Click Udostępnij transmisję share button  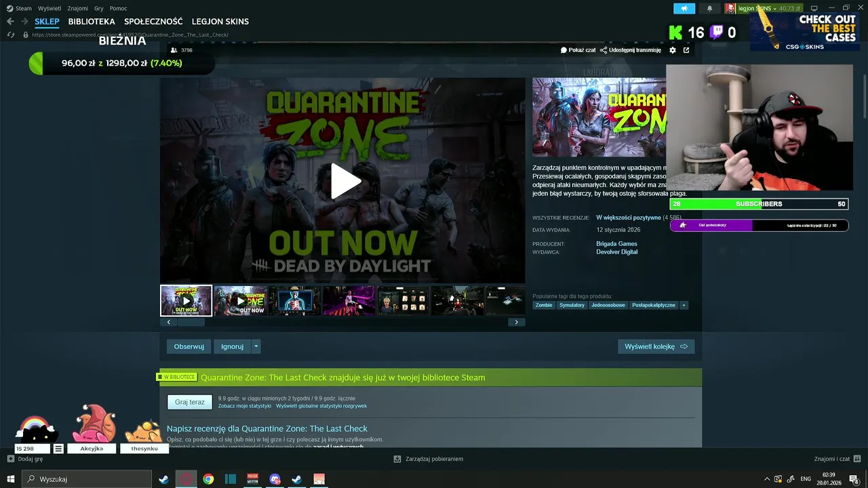click(631, 50)
